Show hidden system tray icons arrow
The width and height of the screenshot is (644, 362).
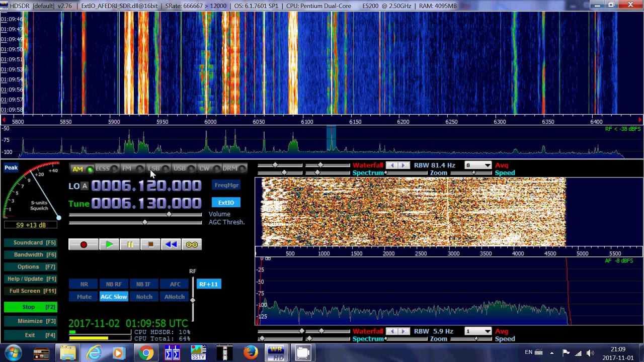point(552,353)
